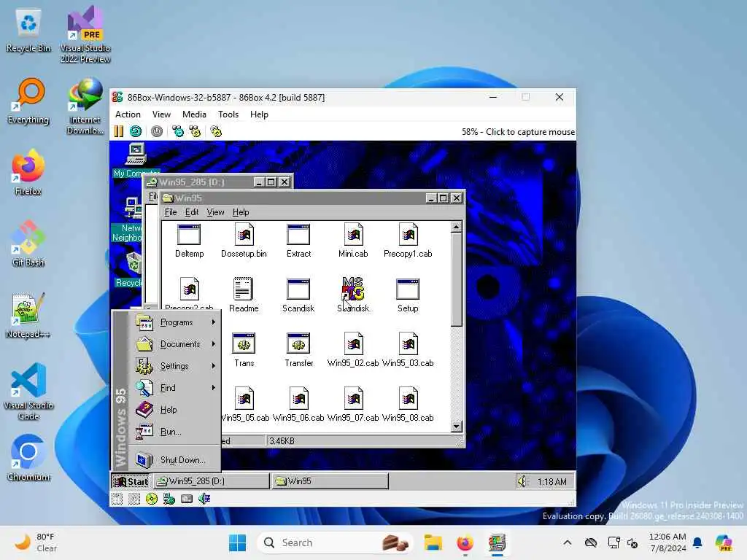The height and width of the screenshot is (560, 747).
Task: Open 86Box Help menu
Action: pyautogui.click(x=259, y=114)
